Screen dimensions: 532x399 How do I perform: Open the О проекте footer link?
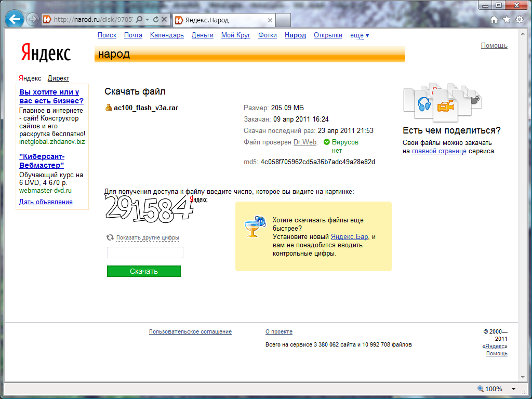(279, 331)
